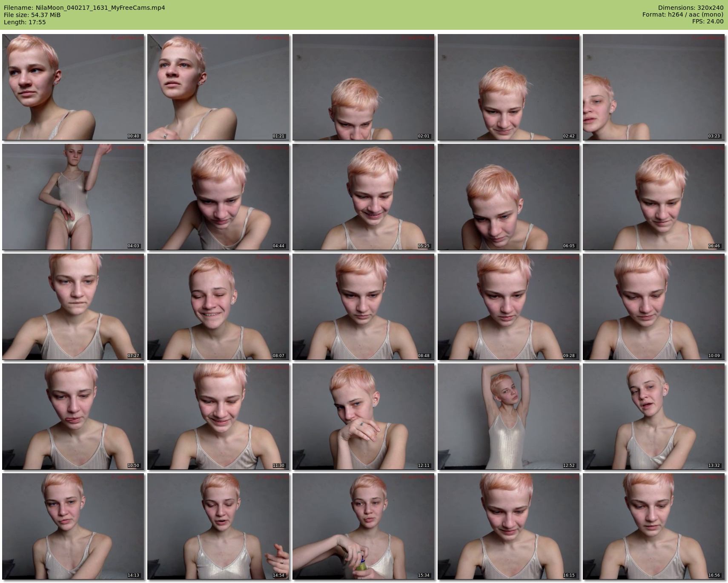Select the frame with bottle at 15:34
The width and height of the screenshot is (728, 583).
tap(363, 526)
